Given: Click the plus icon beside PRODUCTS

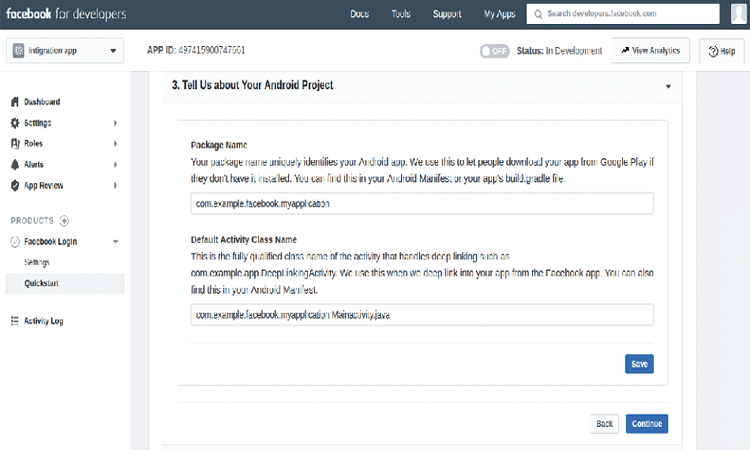Looking at the screenshot, I should point(65,220).
